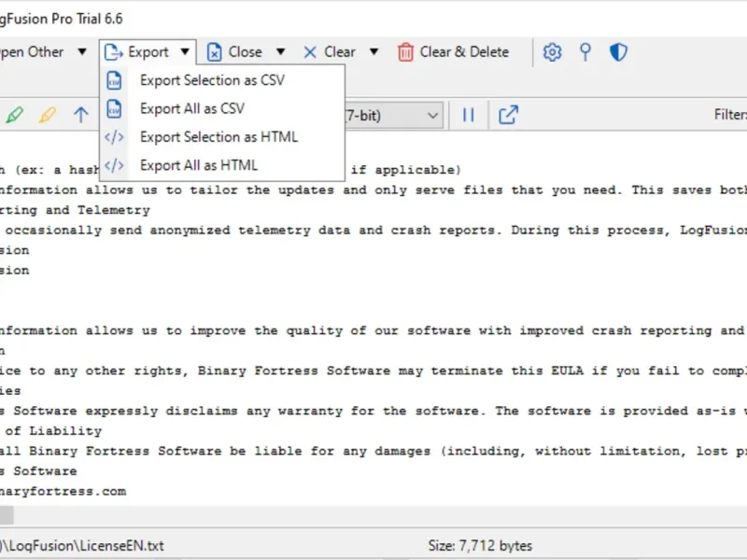Screen dimensions: 747x560
Task: Click the Close toolbar button
Action: 234,52
